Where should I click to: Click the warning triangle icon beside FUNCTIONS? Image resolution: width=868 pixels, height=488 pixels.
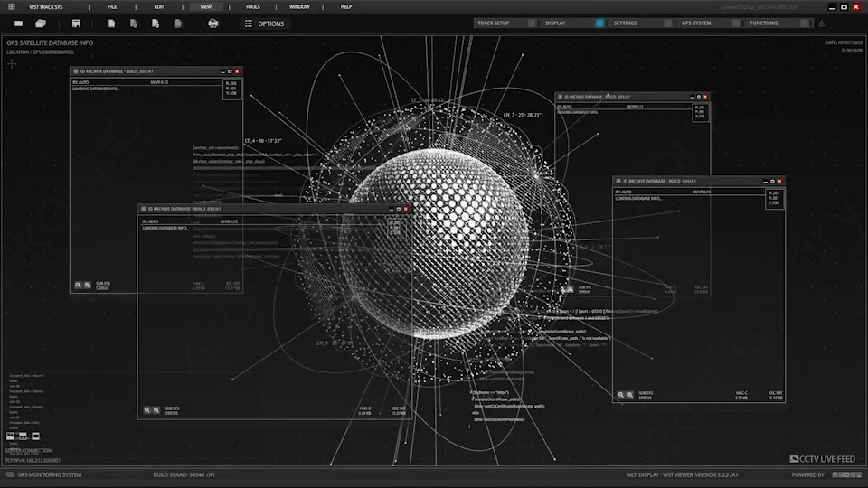[822, 23]
